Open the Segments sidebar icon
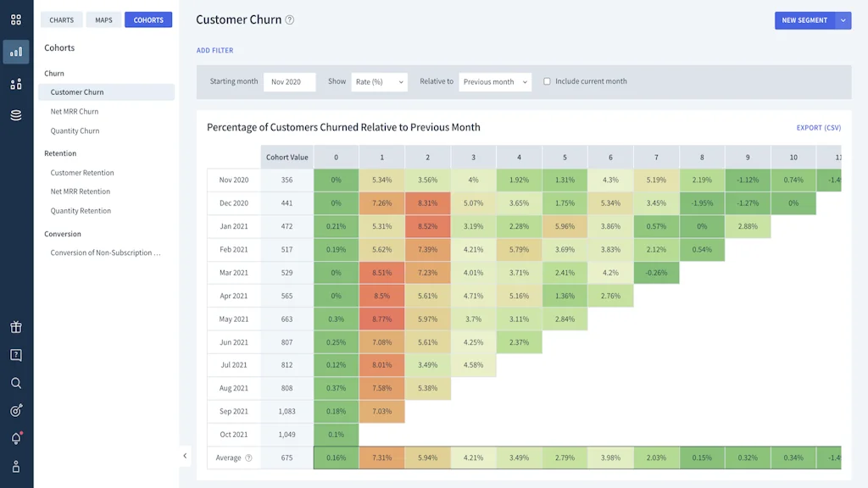Image resolution: width=868 pixels, height=488 pixels. pyautogui.click(x=15, y=85)
